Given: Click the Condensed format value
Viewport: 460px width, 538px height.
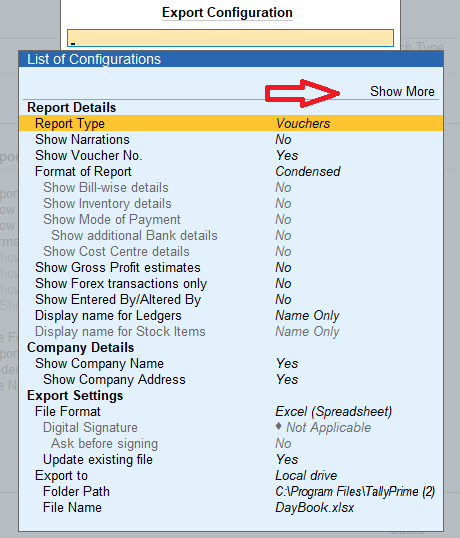Looking at the screenshot, I should 308,172.
